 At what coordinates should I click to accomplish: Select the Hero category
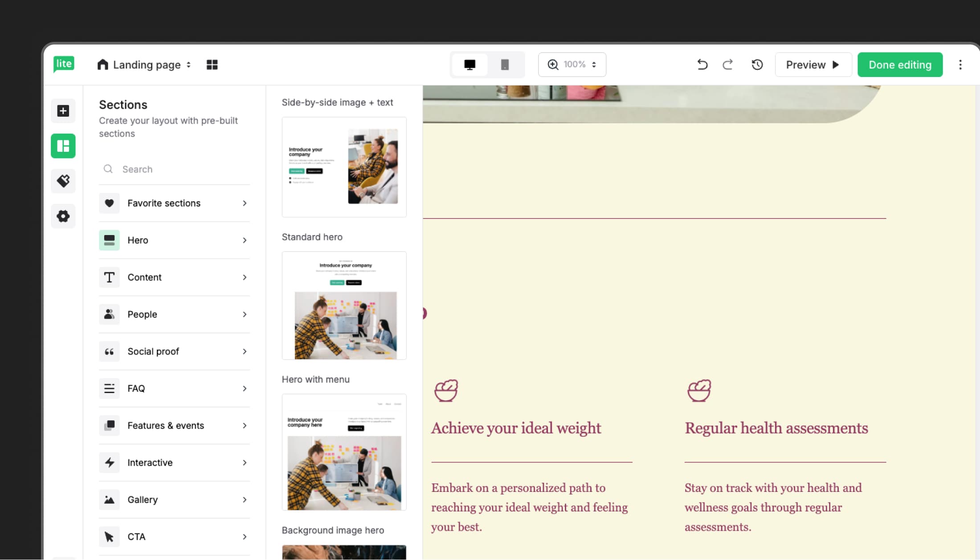tap(174, 240)
